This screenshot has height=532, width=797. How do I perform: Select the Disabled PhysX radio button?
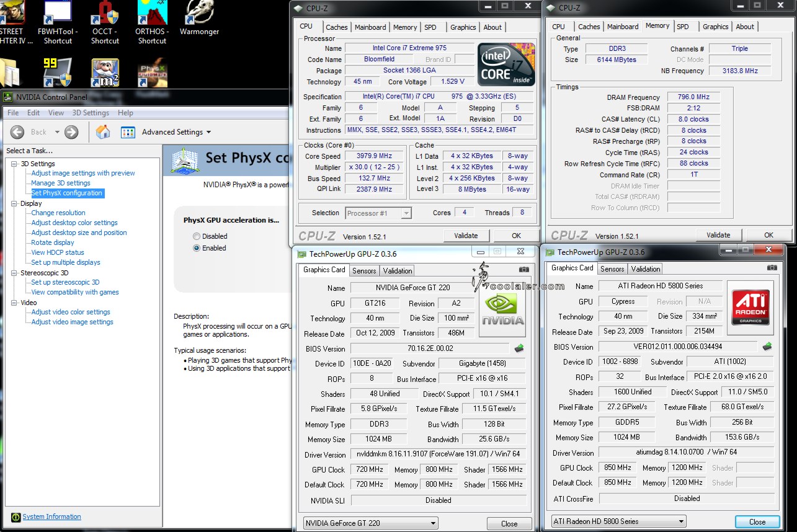[x=197, y=236]
